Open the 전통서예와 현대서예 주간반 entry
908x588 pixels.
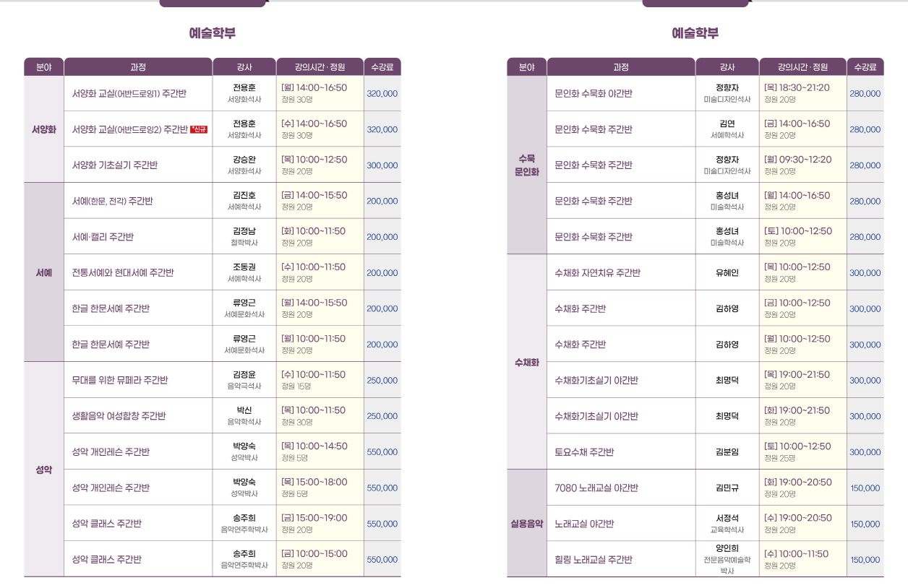123,273
